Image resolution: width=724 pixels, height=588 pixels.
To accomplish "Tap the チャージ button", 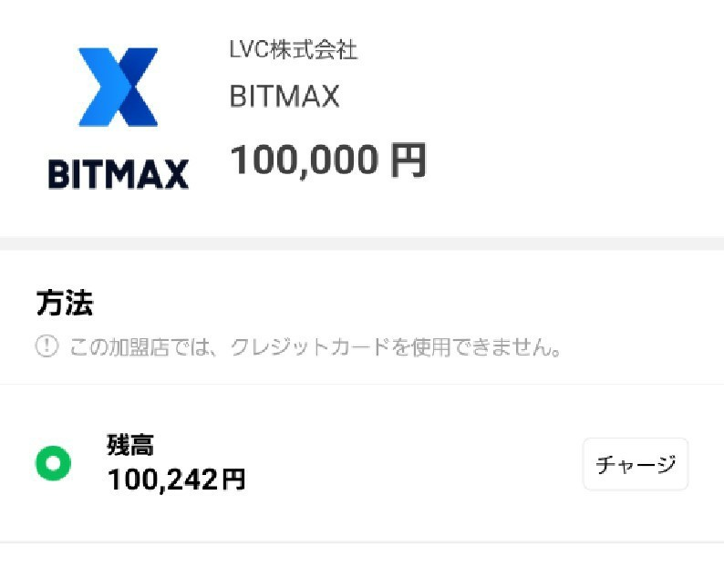I will (636, 464).
